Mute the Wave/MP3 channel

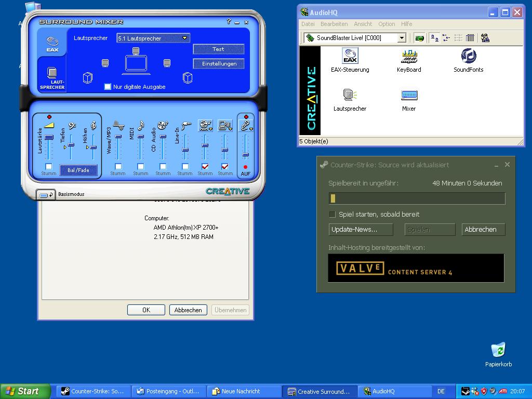118,166
